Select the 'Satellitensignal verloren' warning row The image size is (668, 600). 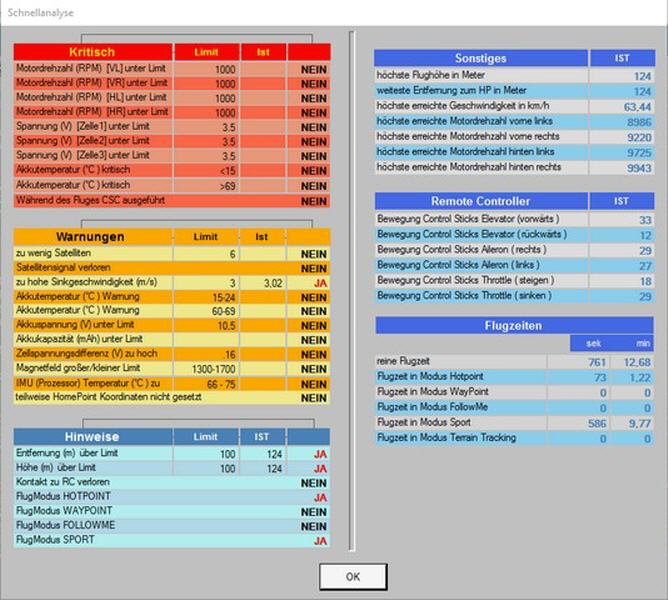172,268
